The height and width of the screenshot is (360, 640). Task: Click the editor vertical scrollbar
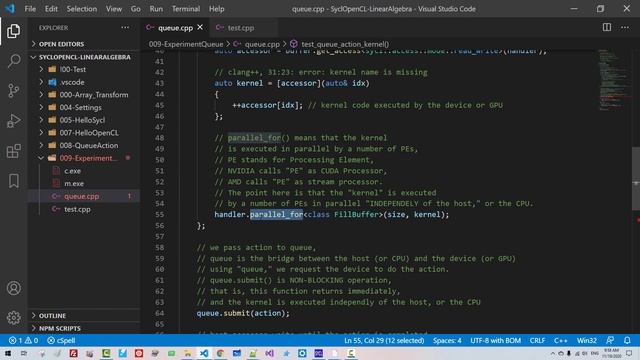636,178
